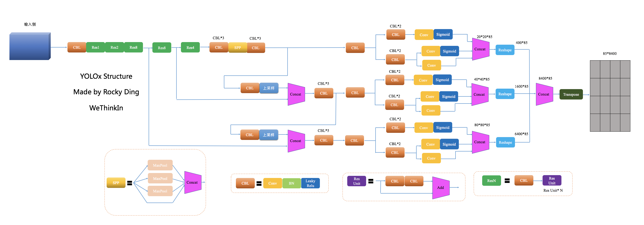Click the 'Res Unit* N' caption text

(553, 190)
